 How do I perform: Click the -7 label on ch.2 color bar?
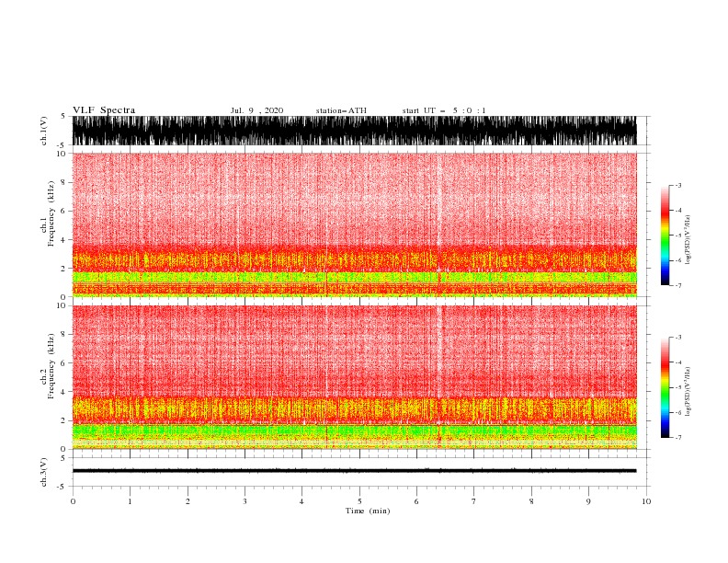tap(678, 437)
